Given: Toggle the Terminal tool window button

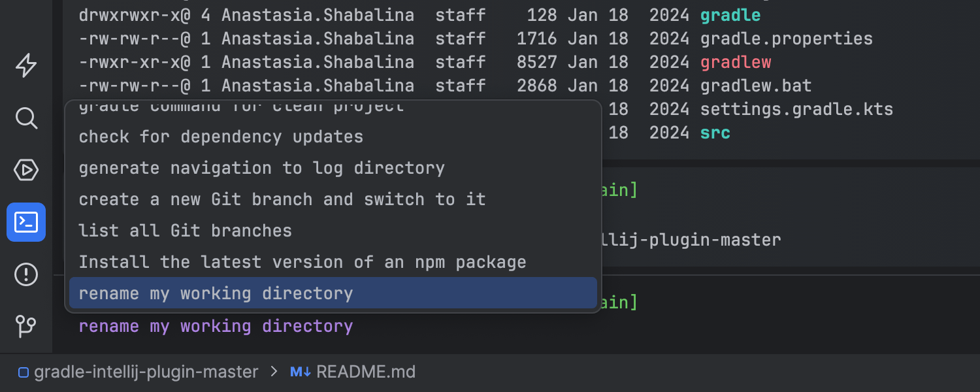Looking at the screenshot, I should pos(26,222).
